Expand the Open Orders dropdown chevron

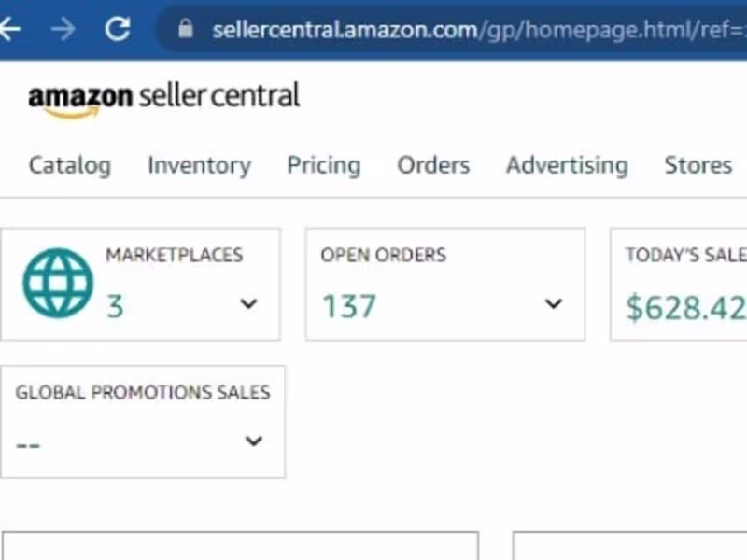coord(554,303)
